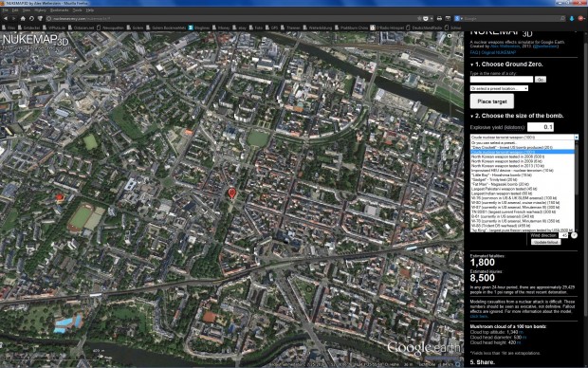Open the History menu

pos(40,10)
